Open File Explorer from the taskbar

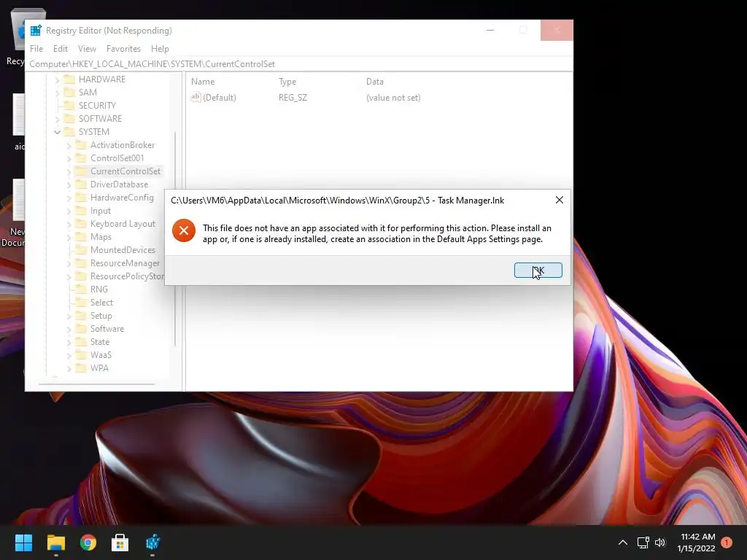[56, 542]
